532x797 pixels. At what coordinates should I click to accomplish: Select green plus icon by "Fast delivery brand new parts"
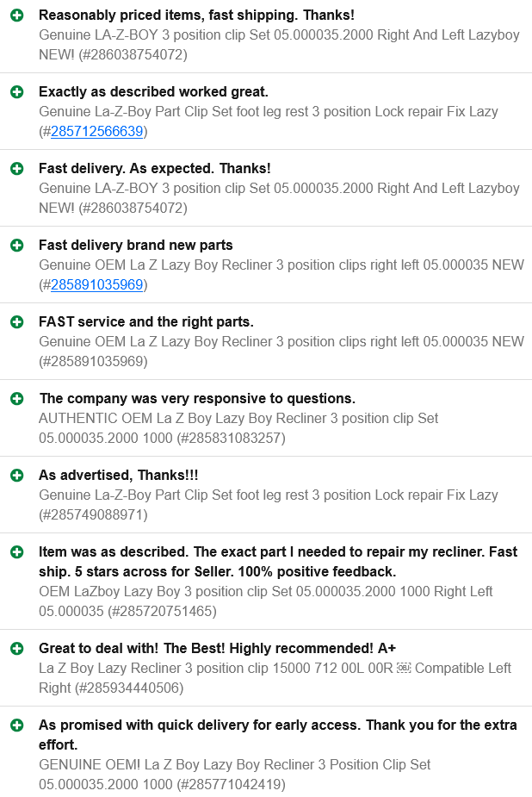16,246
